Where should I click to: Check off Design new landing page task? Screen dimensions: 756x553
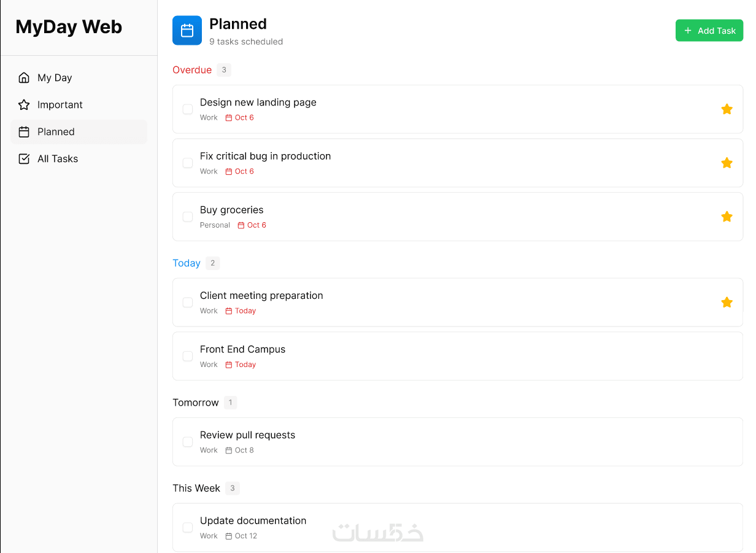pos(188,109)
